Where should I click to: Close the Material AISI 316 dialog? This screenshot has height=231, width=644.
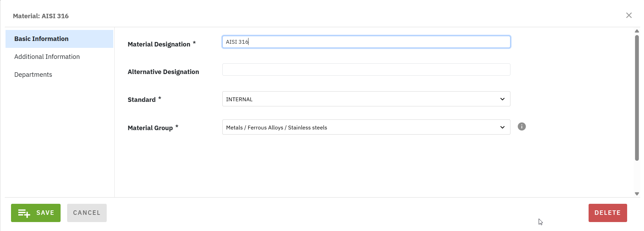coord(629,15)
